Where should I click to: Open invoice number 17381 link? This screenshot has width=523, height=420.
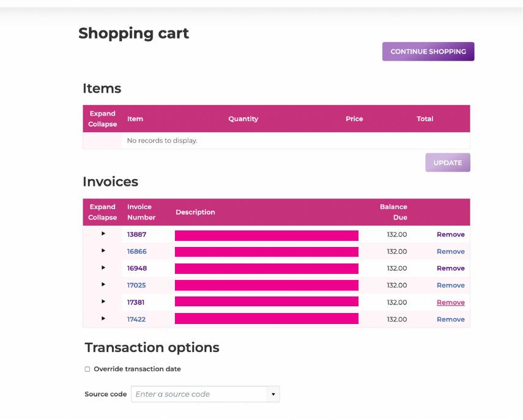coord(136,303)
